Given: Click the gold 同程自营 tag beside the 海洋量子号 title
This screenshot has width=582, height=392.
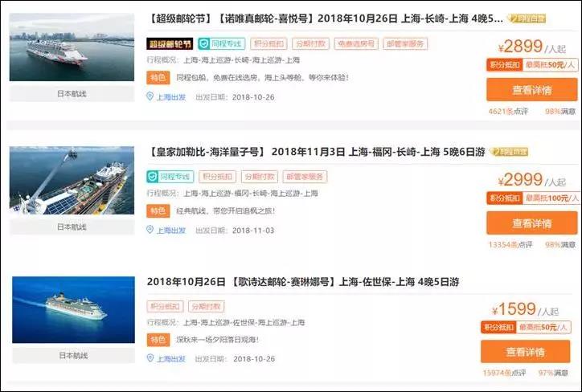Looking at the screenshot, I should click(x=509, y=152).
